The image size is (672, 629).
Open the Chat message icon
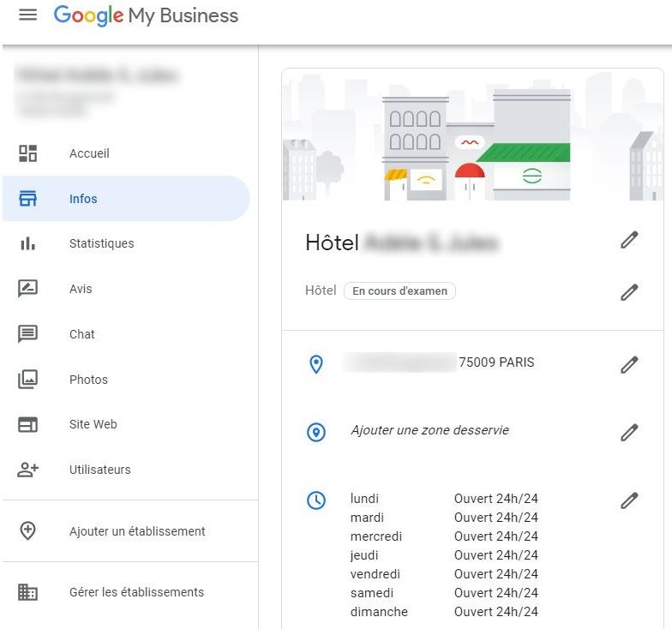point(28,334)
